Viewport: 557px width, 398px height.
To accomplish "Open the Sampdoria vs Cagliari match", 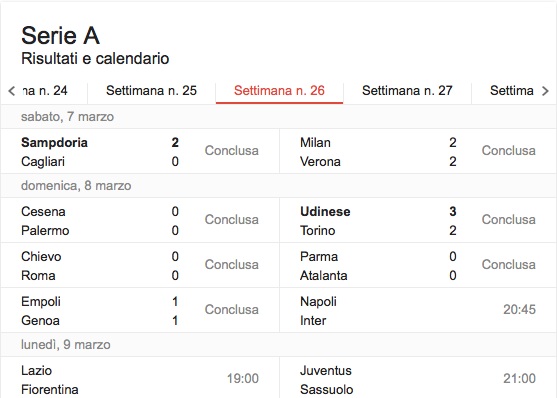I will click(140, 151).
